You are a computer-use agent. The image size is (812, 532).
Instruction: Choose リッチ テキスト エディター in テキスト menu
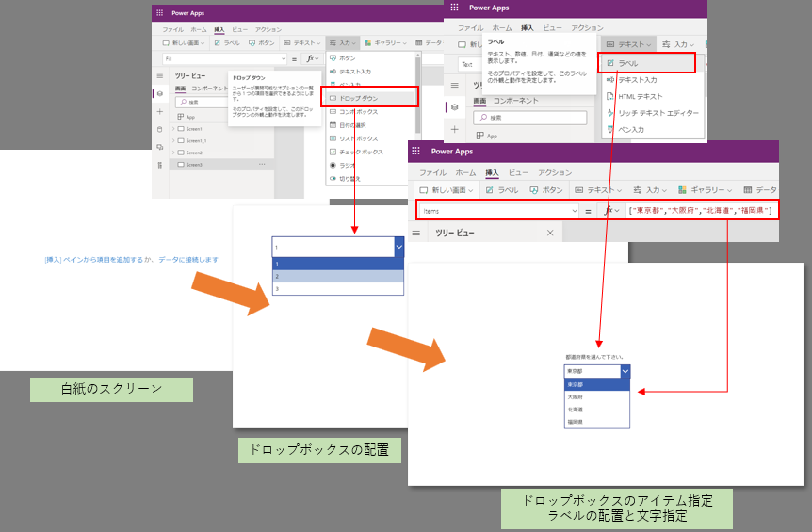point(653,113)
